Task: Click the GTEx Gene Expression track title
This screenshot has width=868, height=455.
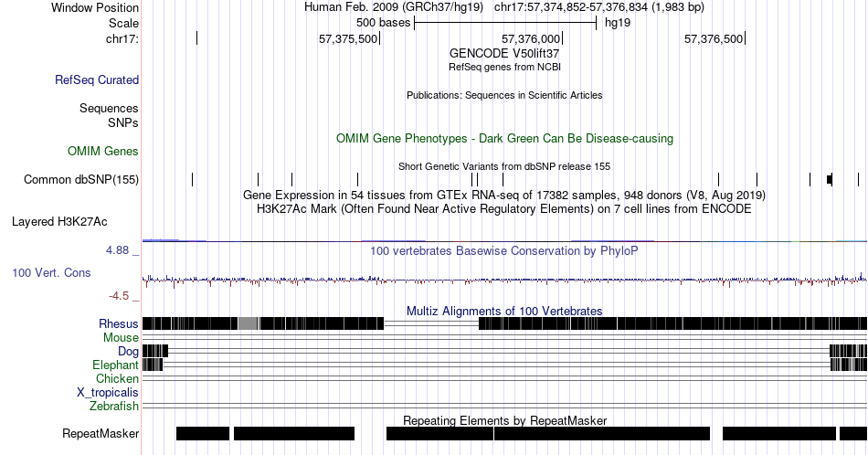Action: 504,195
